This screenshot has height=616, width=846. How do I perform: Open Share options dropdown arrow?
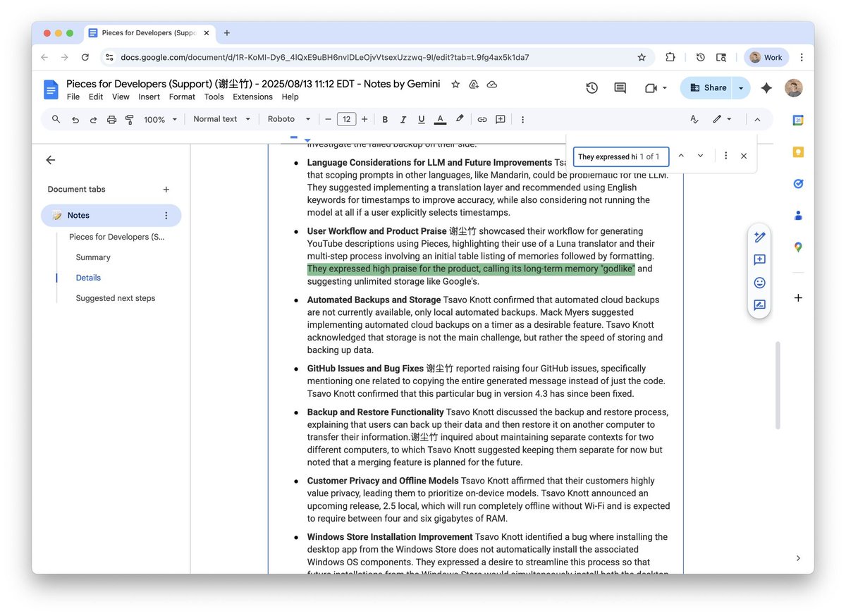tap(741, 88)
